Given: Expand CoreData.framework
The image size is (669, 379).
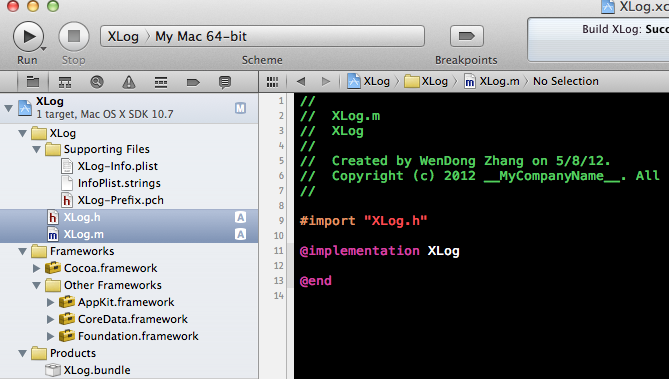Looking at the screenshot, I should pos(50,319).
